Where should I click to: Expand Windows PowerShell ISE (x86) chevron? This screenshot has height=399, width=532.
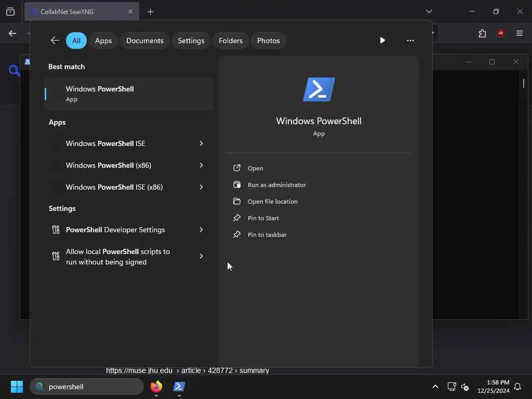tap(201, 187)
